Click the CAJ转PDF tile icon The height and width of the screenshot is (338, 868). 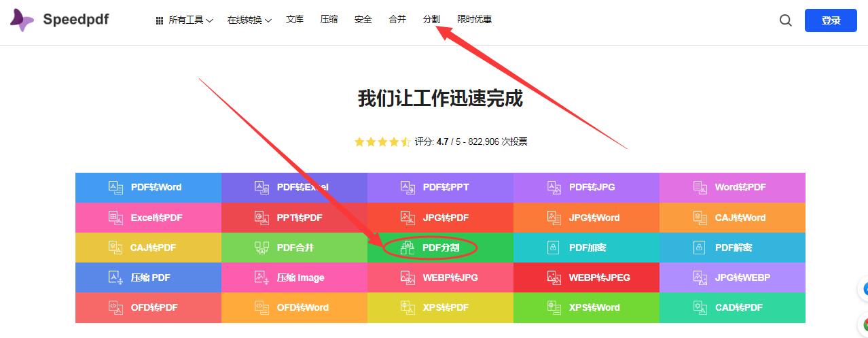point(116,248)
